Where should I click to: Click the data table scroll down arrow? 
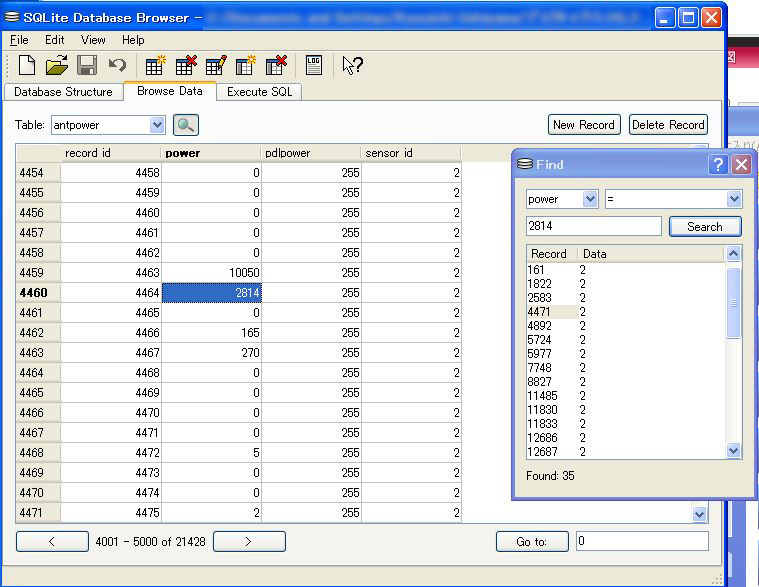point(699,514)
